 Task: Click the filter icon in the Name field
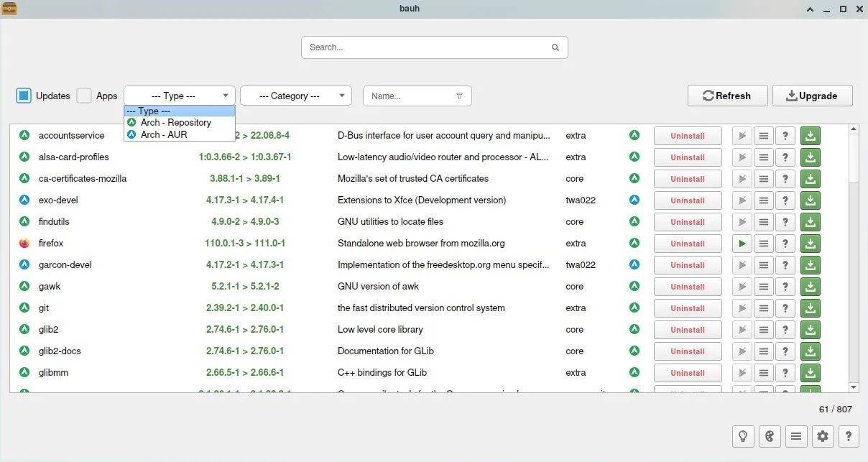(x=460, y=96)
